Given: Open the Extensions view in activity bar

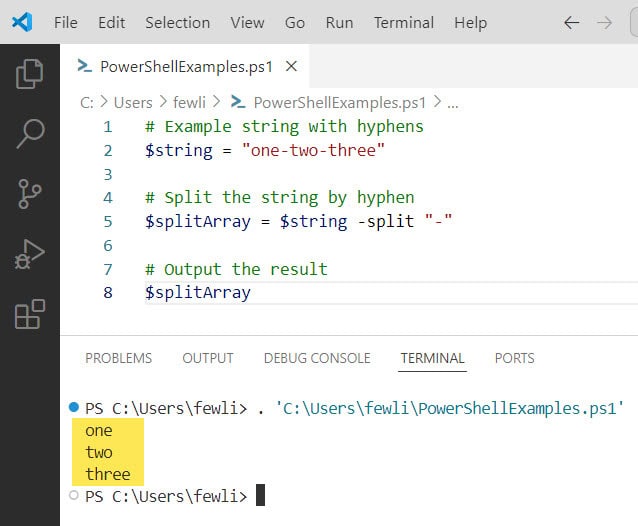Looking at the screenshot, I should click(x=29, y=314).
